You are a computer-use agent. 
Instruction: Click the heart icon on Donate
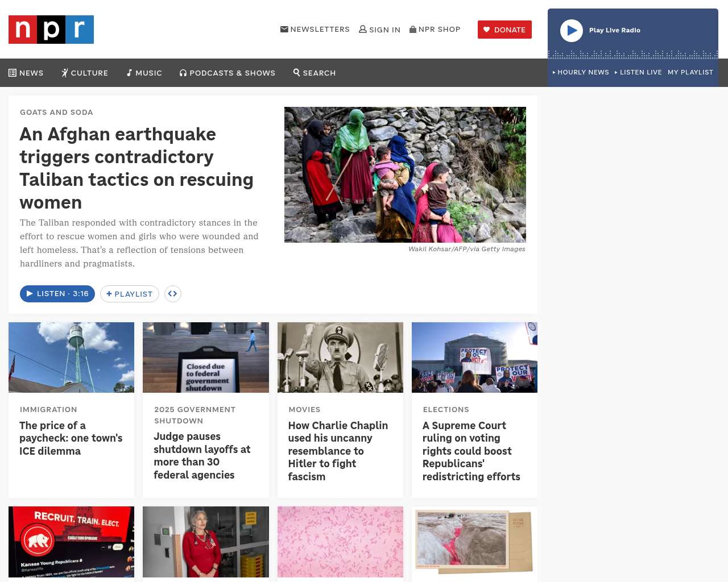point(487,30)
